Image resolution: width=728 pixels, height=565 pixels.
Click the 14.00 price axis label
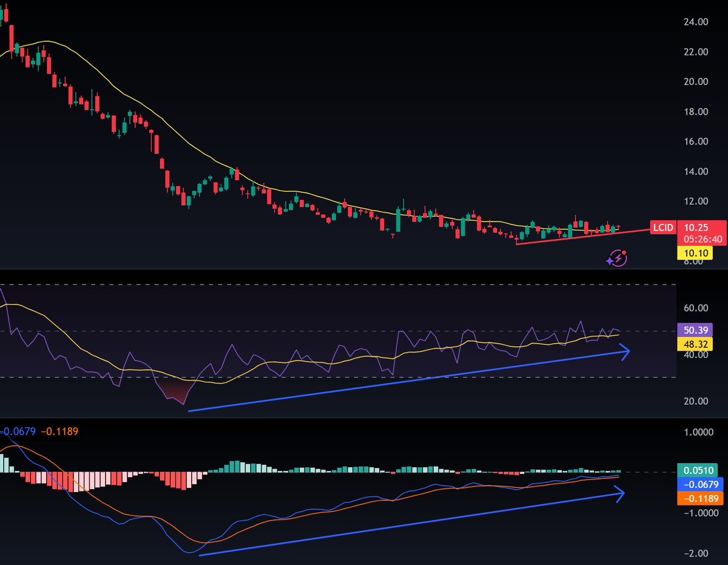pyautogui.click(x=696, y=172)
